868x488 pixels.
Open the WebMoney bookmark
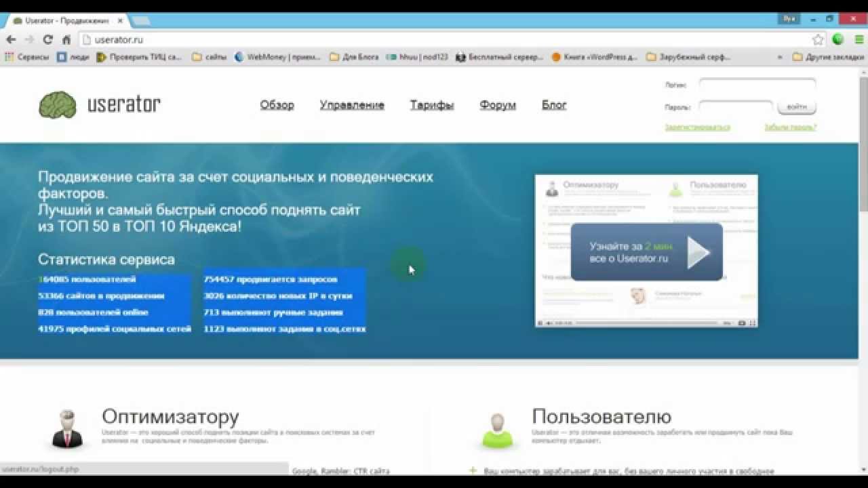277,58
